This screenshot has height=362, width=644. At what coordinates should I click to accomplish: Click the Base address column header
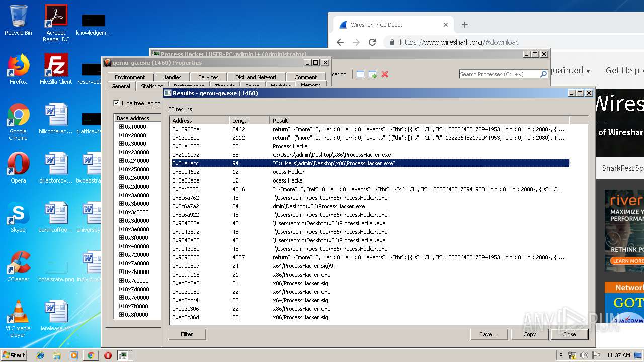[137, 118]
